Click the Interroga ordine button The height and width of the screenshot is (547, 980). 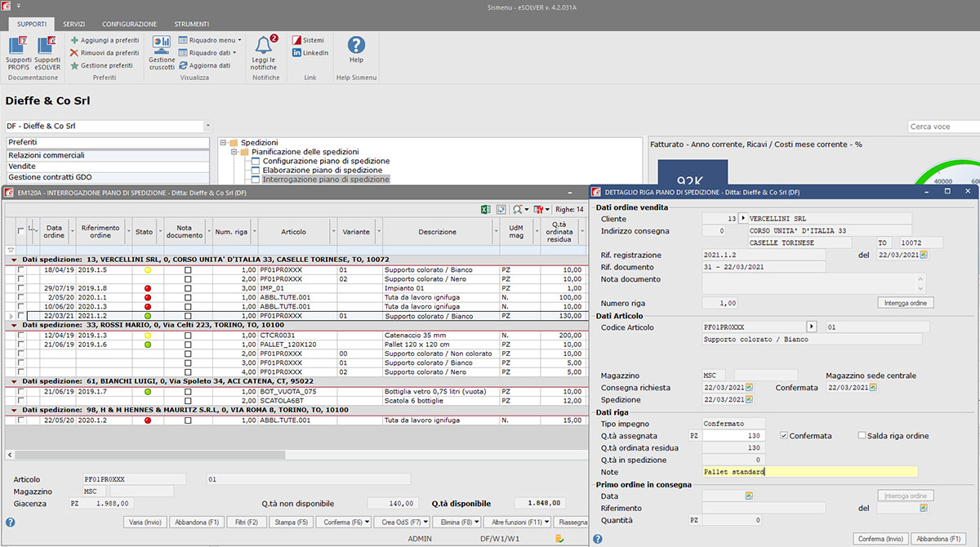click(x=905, y=303)
